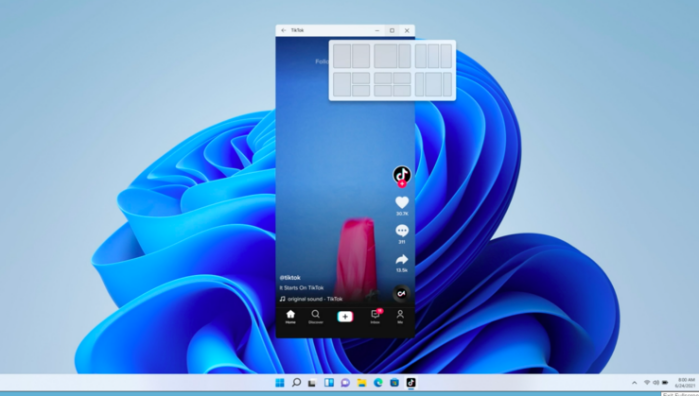Launch Microsoft Edge from taskbar

coord(378,383)
